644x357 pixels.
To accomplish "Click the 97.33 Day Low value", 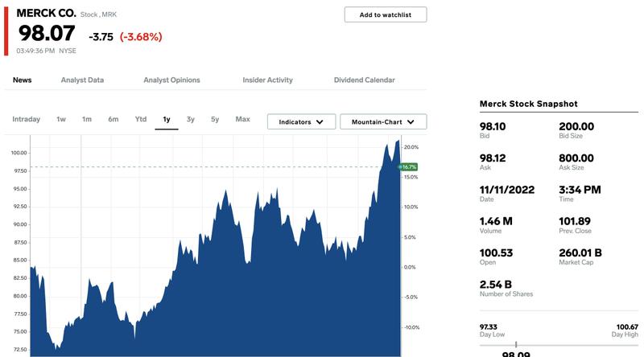I will [489, 327].
